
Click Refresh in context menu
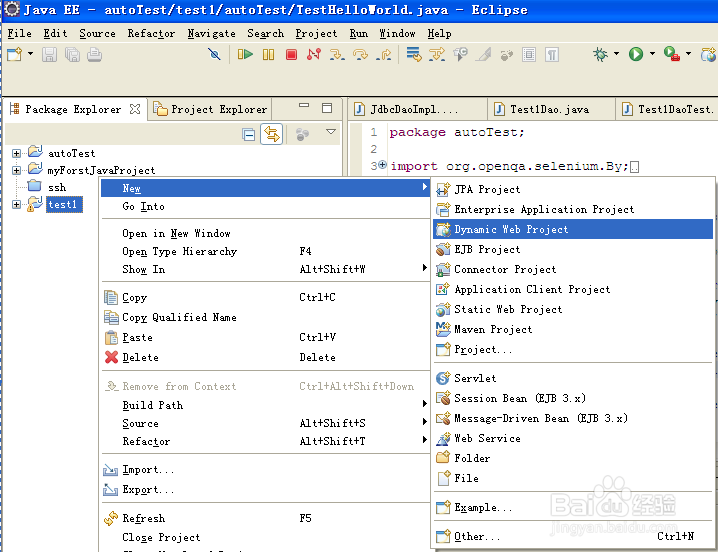(265, 518)
